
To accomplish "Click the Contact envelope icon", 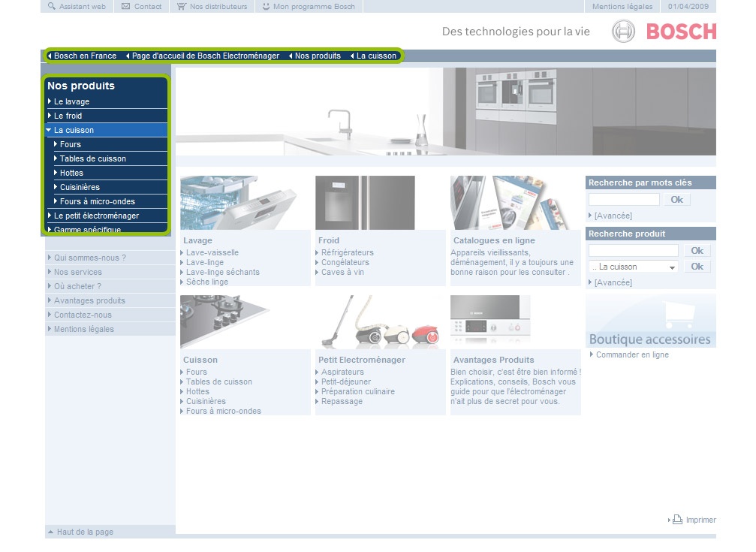I will tap(126, 6).
